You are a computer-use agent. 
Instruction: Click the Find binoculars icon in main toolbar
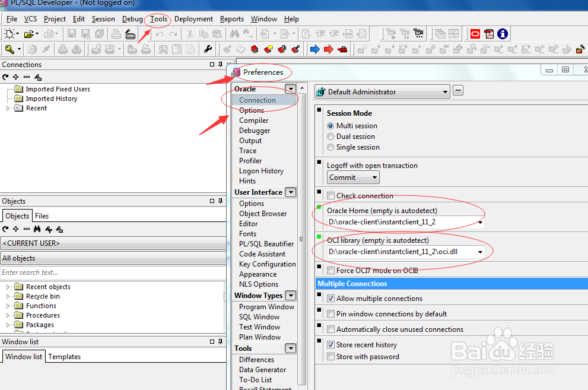tap(235, 34)
